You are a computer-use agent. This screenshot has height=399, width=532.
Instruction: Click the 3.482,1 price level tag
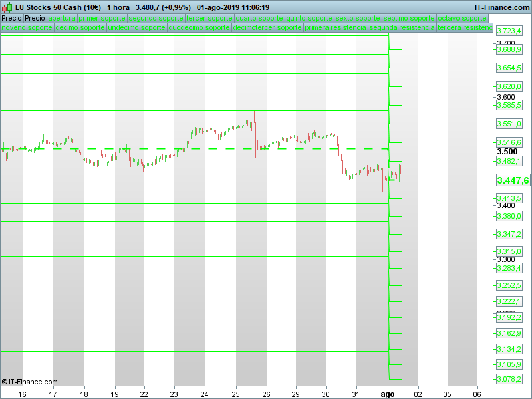(509, 161)
